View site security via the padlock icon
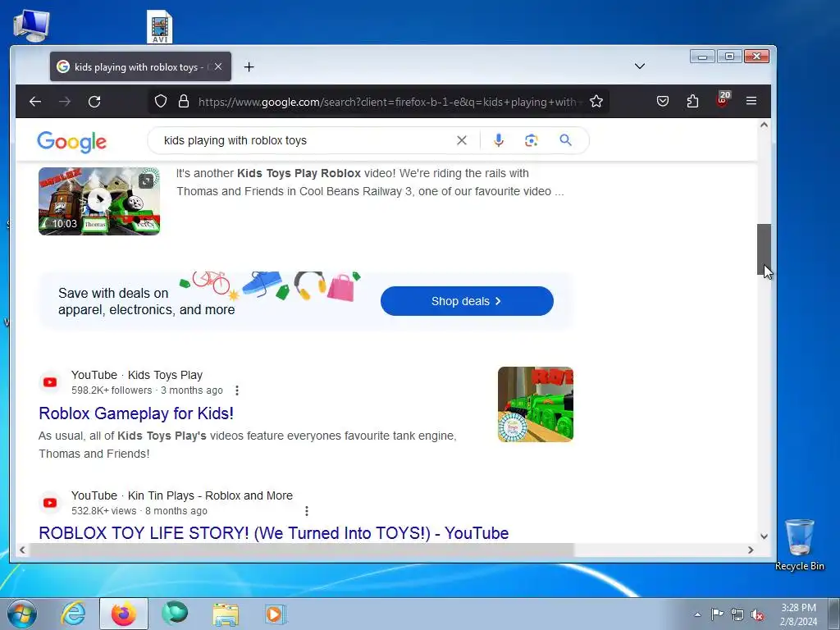This screenshot has height=630, width=840. pos(184,101)
